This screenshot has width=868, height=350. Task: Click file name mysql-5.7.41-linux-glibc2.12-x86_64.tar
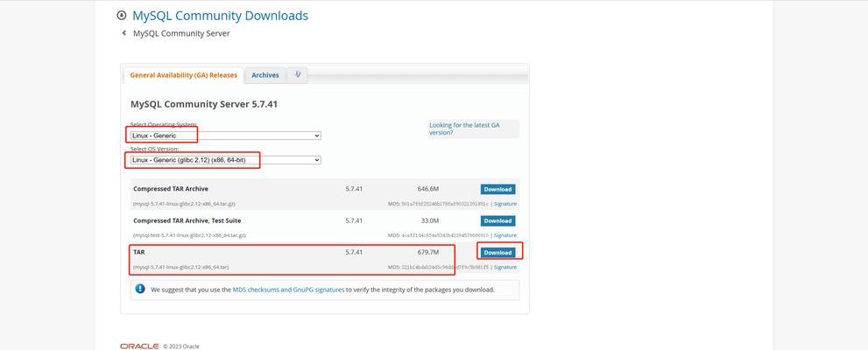(x=181, y=267)
